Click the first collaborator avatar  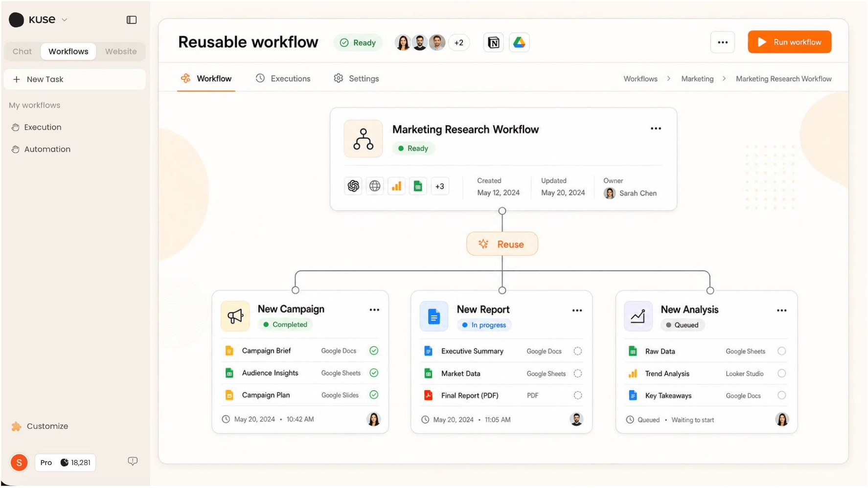click(403, 43)
